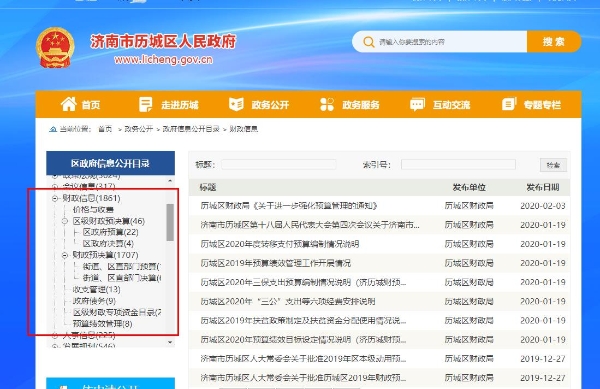Go to 政务公开 in the breadcrumb

click(139, 129)
